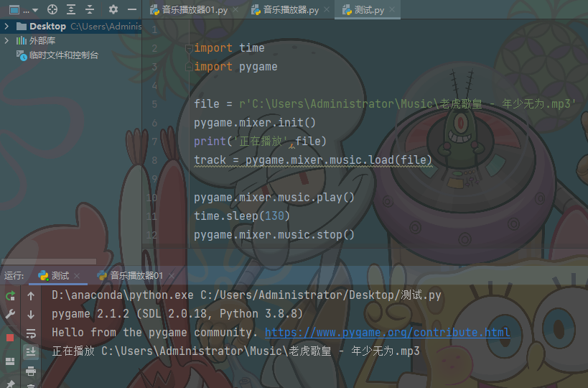588x388 pixels.
Task: Close the 测试.py editor tab
Action: pos(392,10)
